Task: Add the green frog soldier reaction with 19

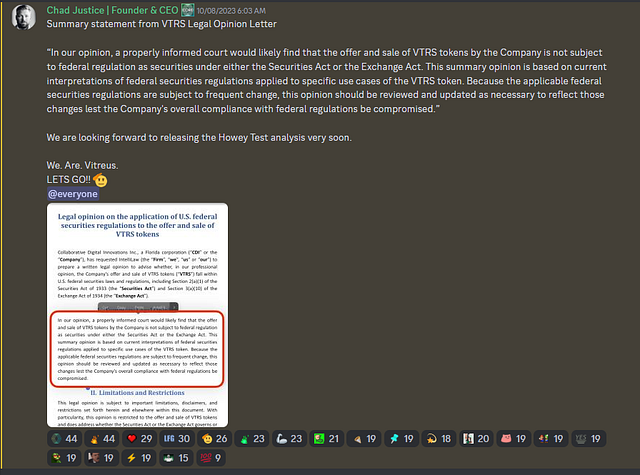Action: point(64,458)
